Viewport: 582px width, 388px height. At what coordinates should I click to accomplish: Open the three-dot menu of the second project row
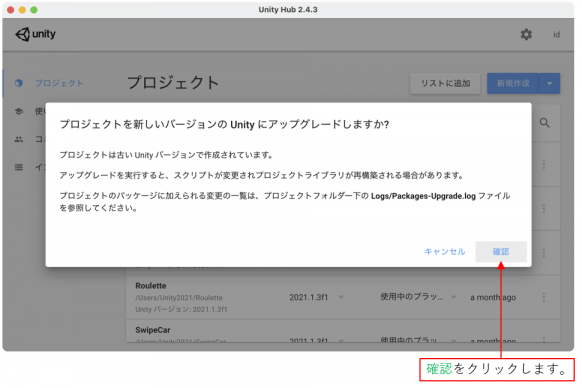pyautogui.click(x=544, y=208)
